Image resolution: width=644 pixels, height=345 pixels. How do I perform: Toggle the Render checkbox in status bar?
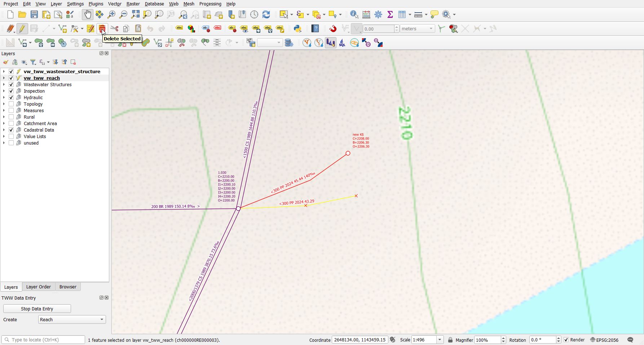tap(566, 340)
